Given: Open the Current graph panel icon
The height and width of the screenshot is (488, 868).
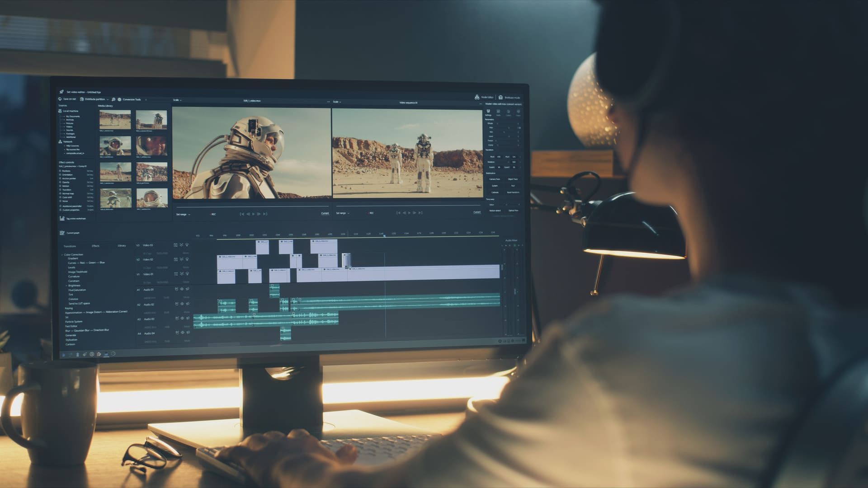Looking at the screenshot, I should (62, 233).
